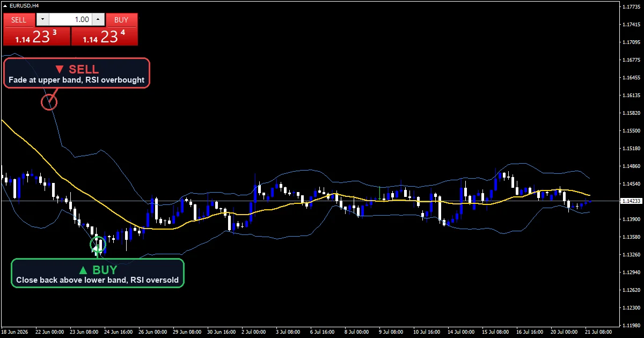Click the 1.16775 price axis label

[631, 60]
